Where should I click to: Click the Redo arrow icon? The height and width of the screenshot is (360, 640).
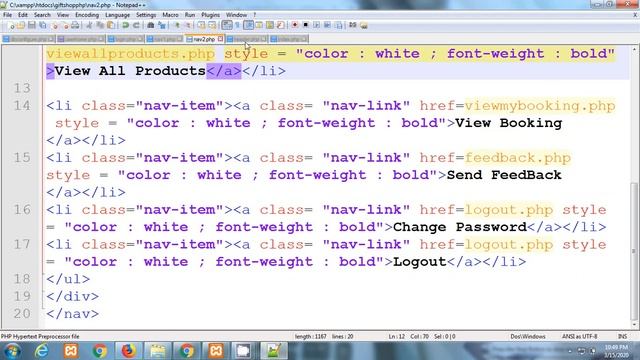click(x=136, y=25)
